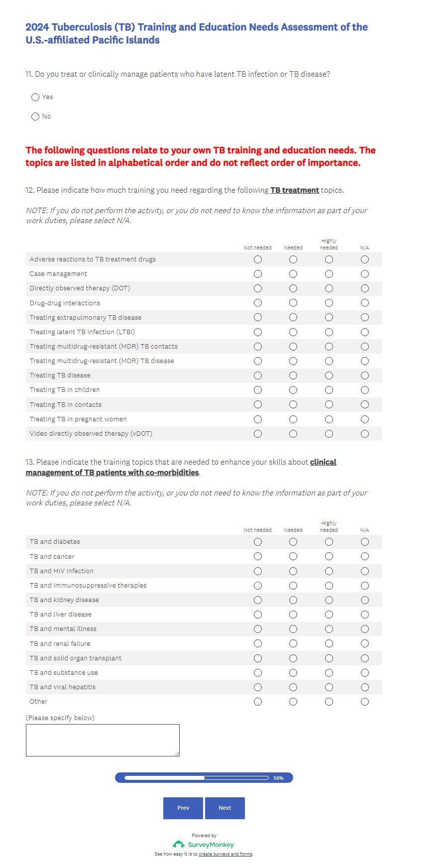Image resolution: width=443 pixels, height=868 pixels.
Task: Select Highly needed for Other row
Action: click(x=329, y=702)
